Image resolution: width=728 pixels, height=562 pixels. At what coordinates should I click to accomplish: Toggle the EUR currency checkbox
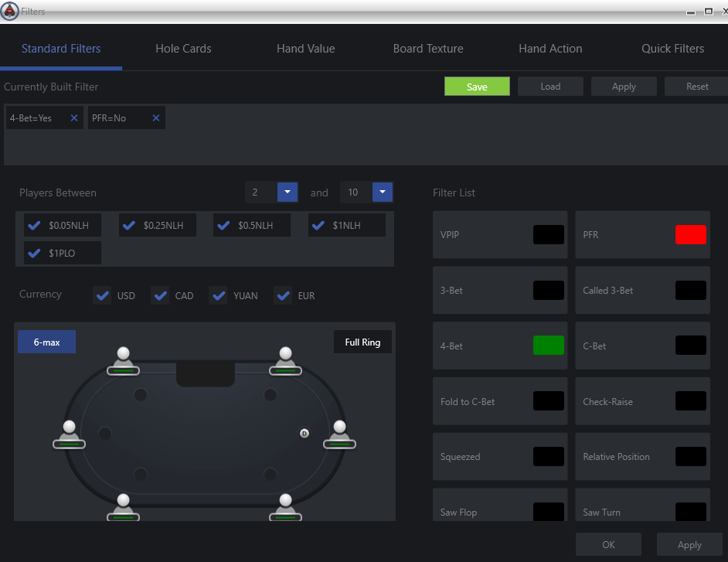283,295
